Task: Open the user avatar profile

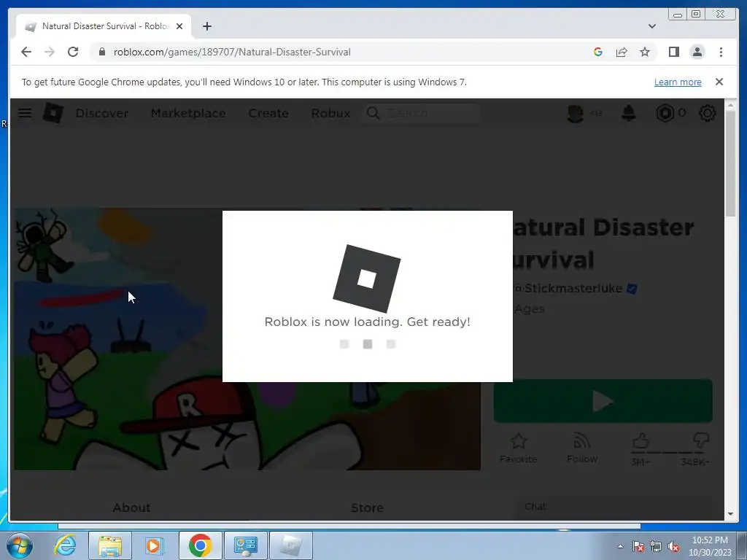Action: point(576,113)
